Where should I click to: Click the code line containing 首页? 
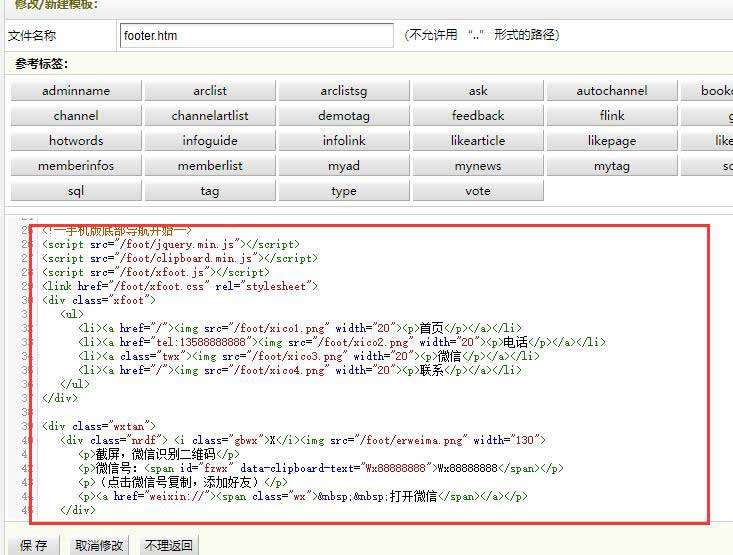300,328
